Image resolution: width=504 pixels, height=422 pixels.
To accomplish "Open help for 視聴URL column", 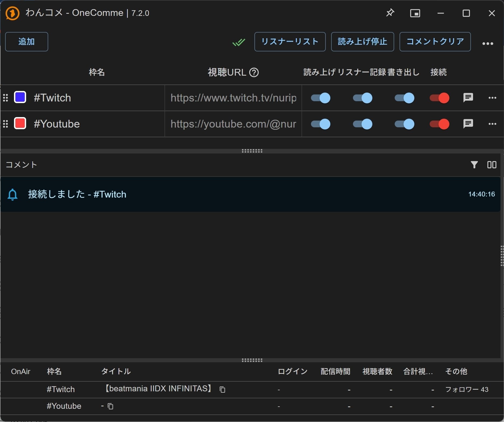I will (254, 72).
